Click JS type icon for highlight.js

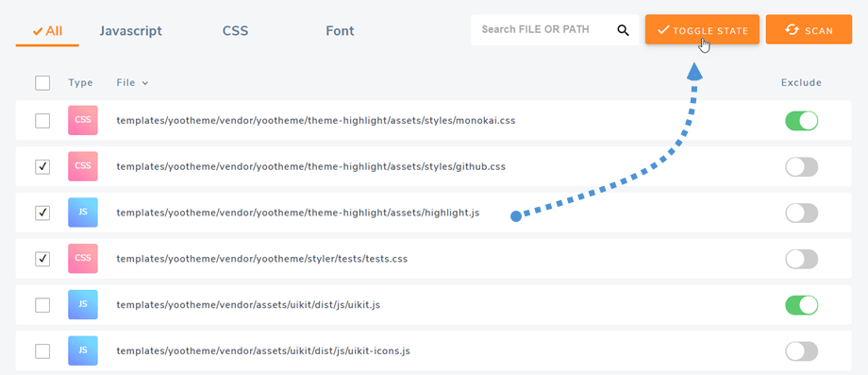(x=83, y=213)
